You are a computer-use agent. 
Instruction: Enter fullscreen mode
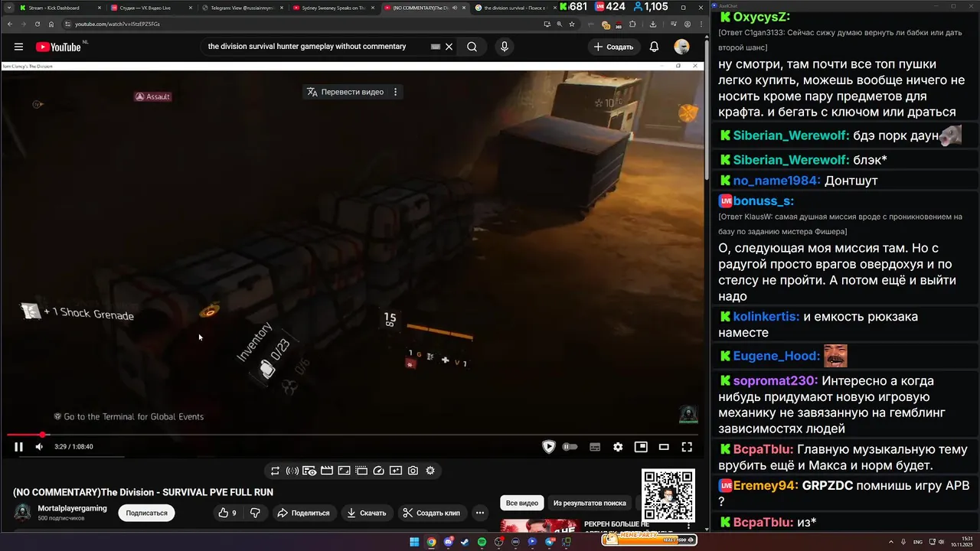tap(687, 447)
